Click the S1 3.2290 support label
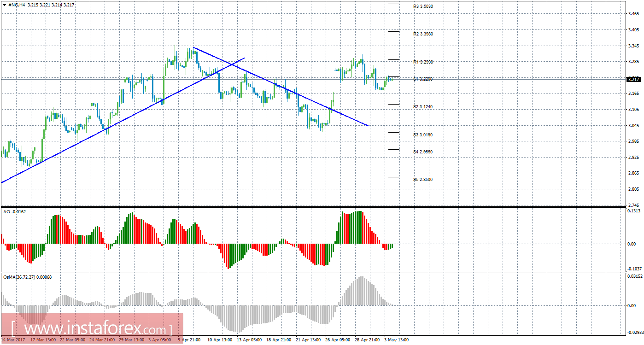 tap(423, 79)
